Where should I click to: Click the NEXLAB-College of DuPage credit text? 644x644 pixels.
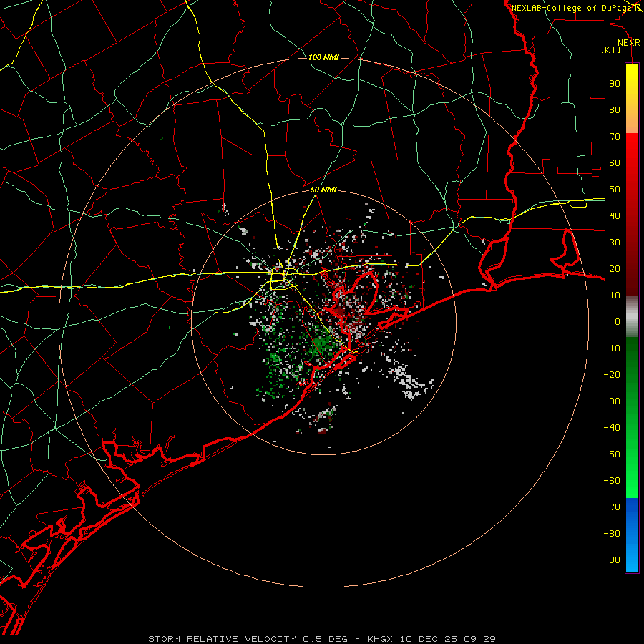pyautogui.click(x=574, y=8)
